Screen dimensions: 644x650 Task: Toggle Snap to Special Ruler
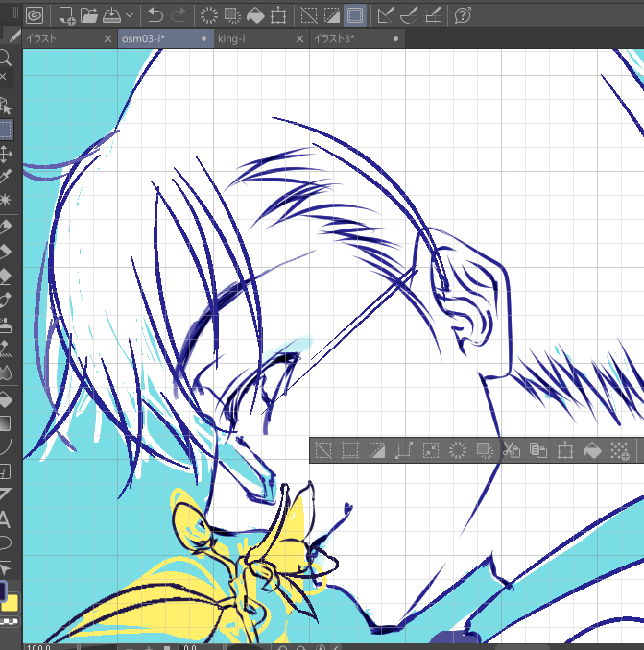point(409,15)
